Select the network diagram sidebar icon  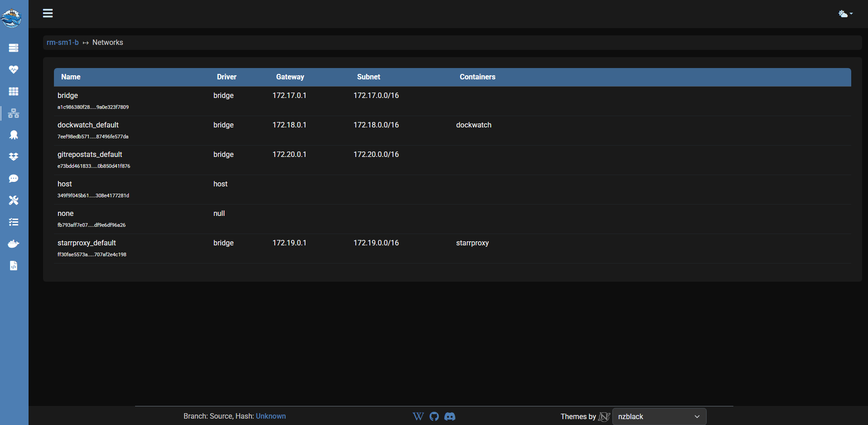click(x=14, y=113)
